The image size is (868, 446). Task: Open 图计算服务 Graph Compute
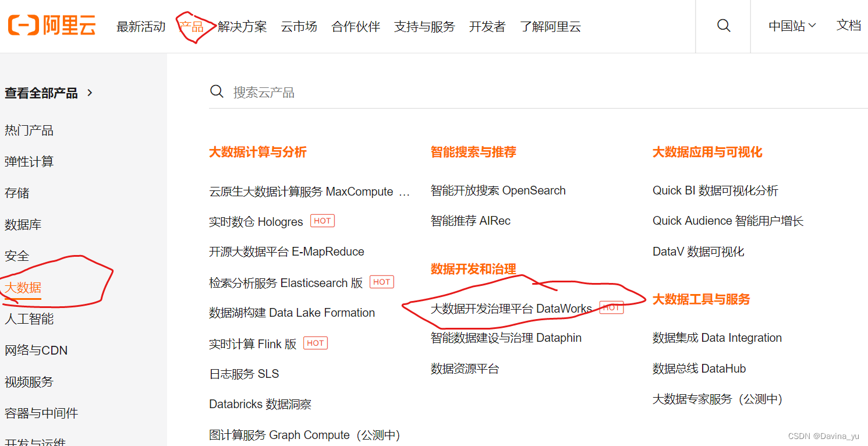(x=304, y=435)
